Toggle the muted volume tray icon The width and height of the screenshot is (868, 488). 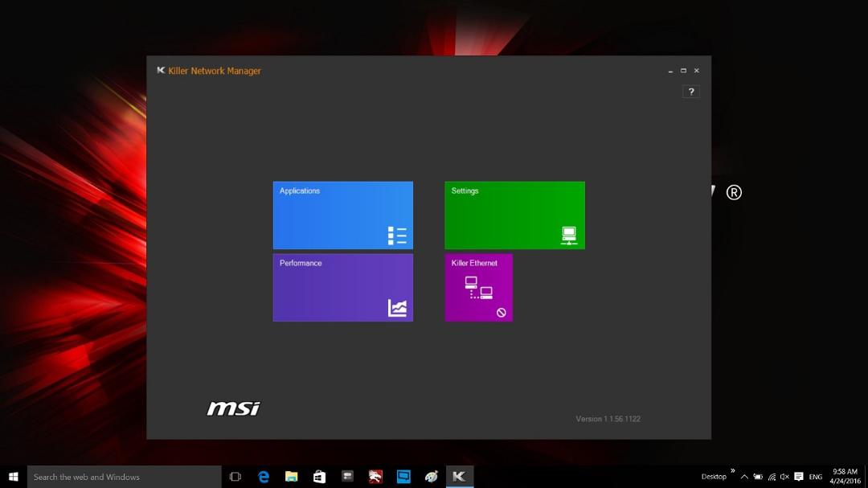tap(784, 477)
